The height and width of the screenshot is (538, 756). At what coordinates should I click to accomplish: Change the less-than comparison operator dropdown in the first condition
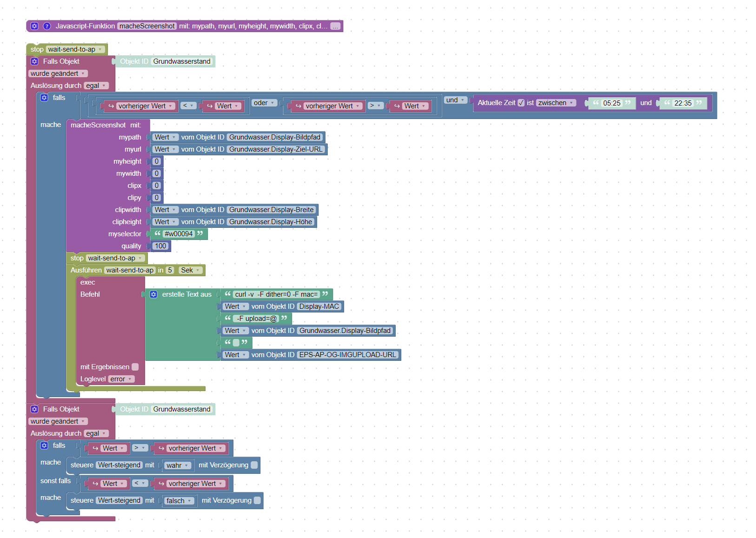[x=188, y=106]
